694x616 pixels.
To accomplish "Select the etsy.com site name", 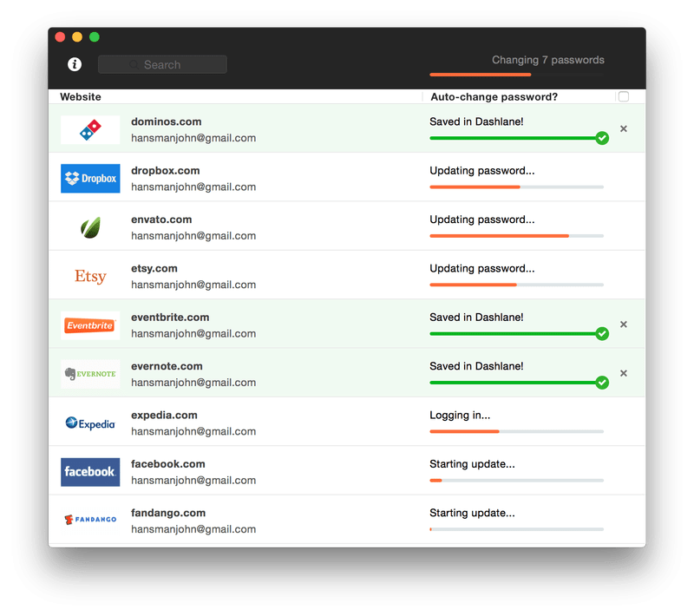I will pyautogui.click(x=154, y=268).
